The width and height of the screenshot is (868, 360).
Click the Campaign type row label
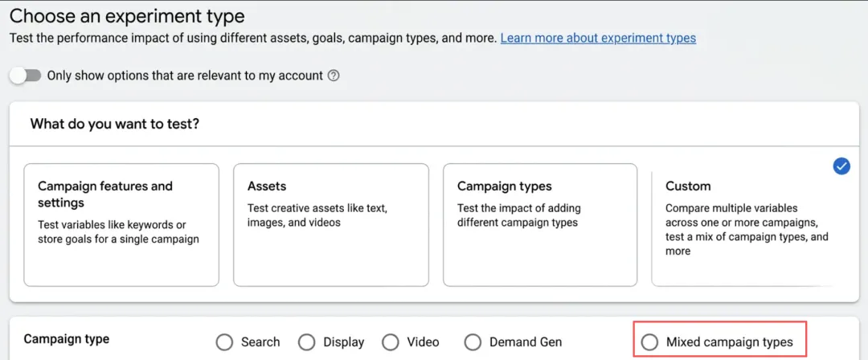click(x=67, y=339)
